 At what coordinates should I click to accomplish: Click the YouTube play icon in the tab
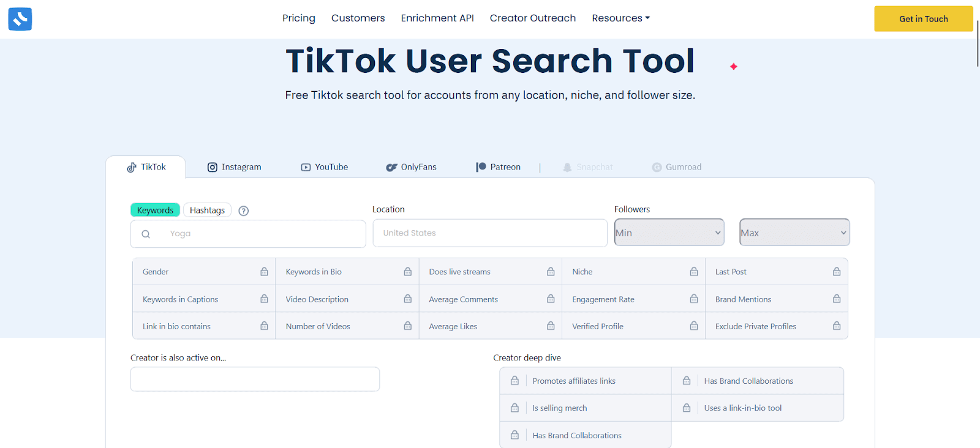point(306,167)
